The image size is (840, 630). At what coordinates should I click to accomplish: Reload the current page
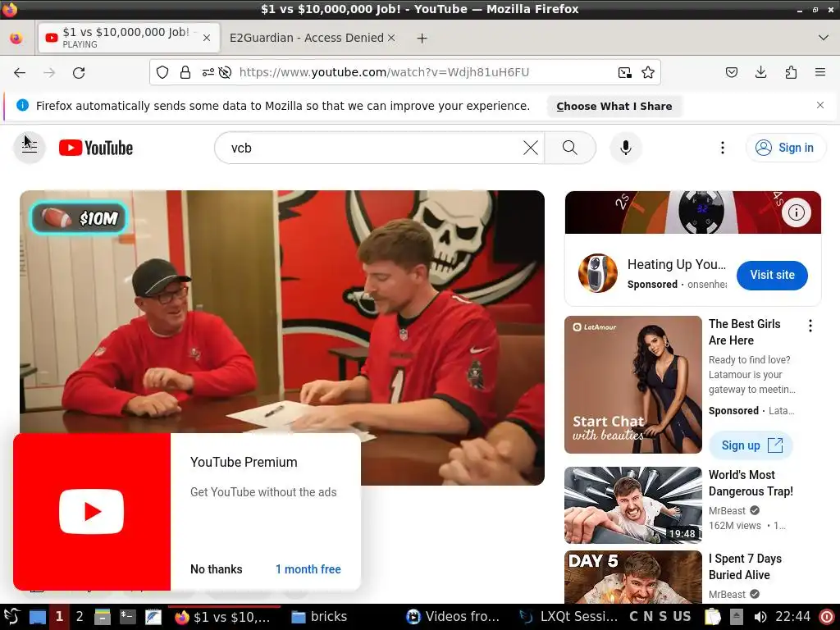coord(79,72)
